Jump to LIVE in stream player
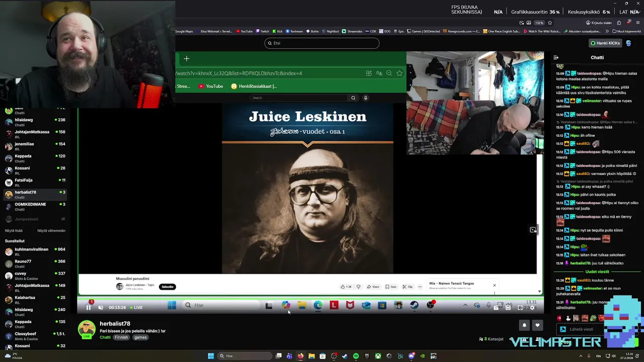This screenshot has height=362, width=644. click(136, 307)
